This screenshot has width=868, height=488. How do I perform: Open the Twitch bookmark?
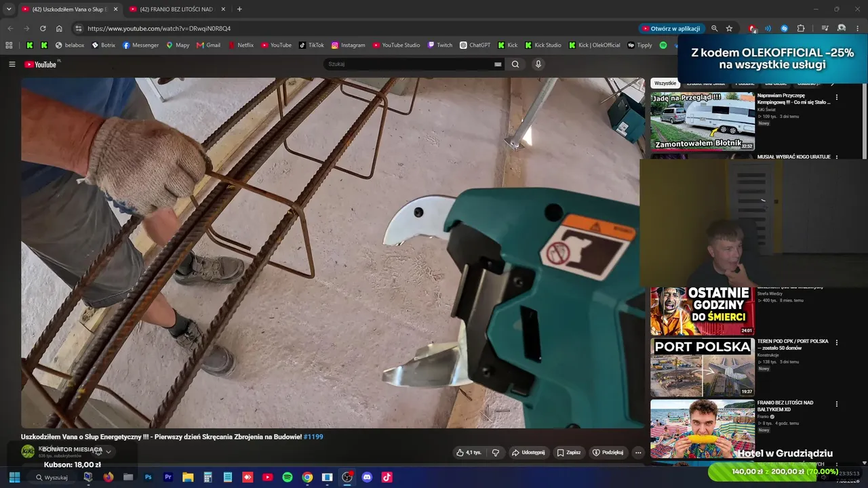click(x=440, y=45)
